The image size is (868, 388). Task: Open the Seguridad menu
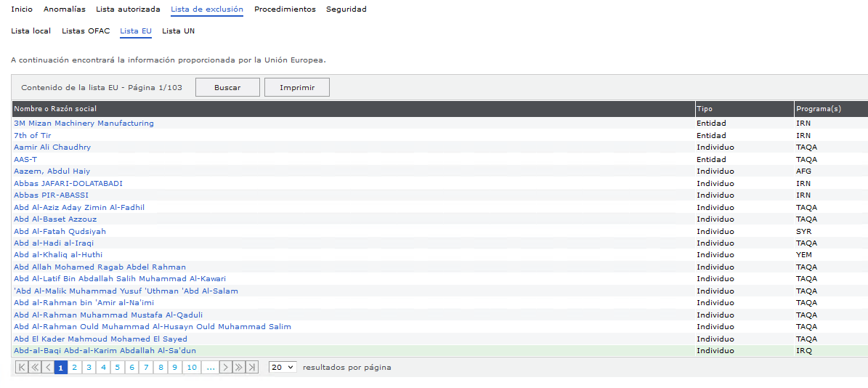tap(346, 9)
